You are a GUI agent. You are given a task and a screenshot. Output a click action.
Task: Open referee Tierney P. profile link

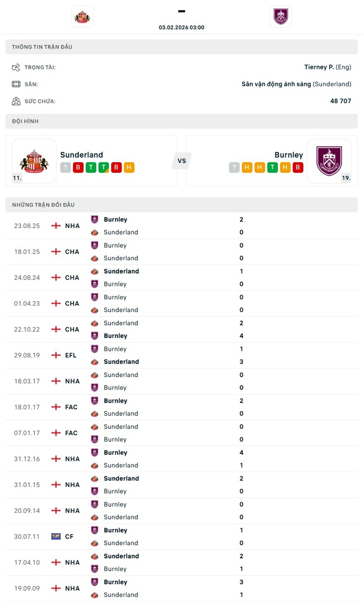(319, 67)
